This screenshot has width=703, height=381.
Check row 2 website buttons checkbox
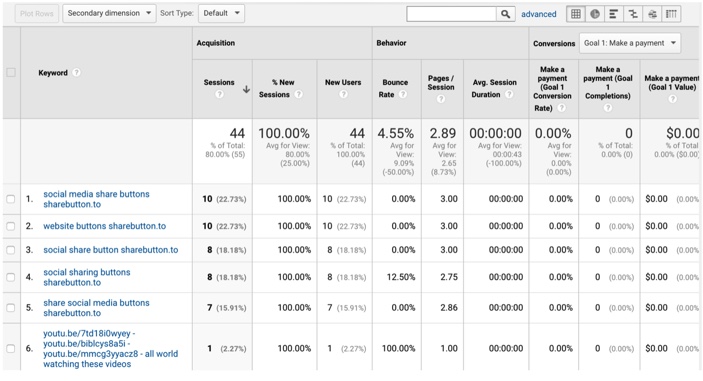[11, 226]
